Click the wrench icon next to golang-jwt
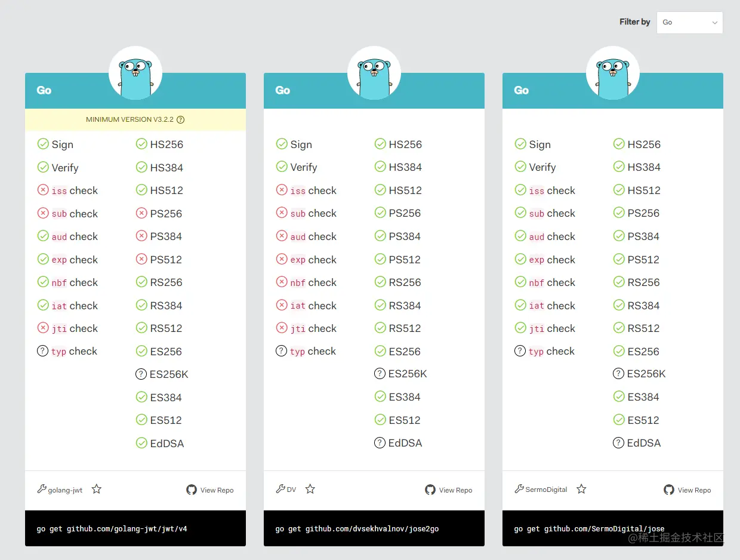740x560 pixels. coord(42,489)
